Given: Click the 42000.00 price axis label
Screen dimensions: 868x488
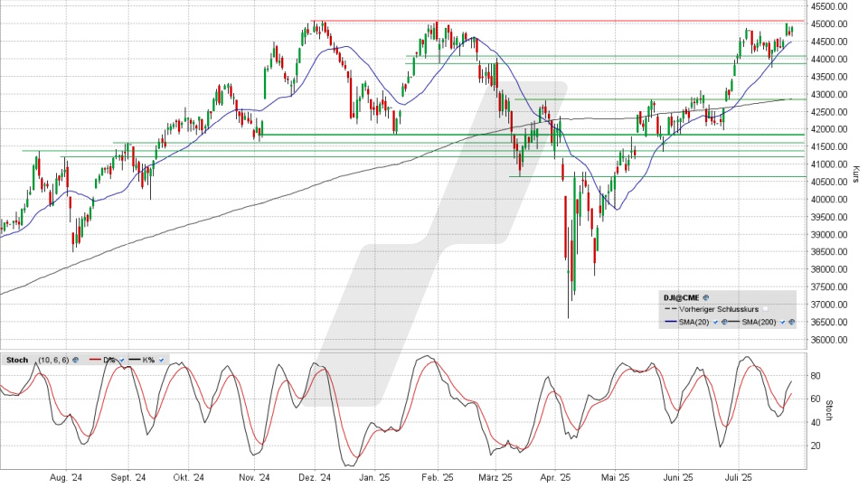Looking at the screenshot, I should click(x=829, y=129).
